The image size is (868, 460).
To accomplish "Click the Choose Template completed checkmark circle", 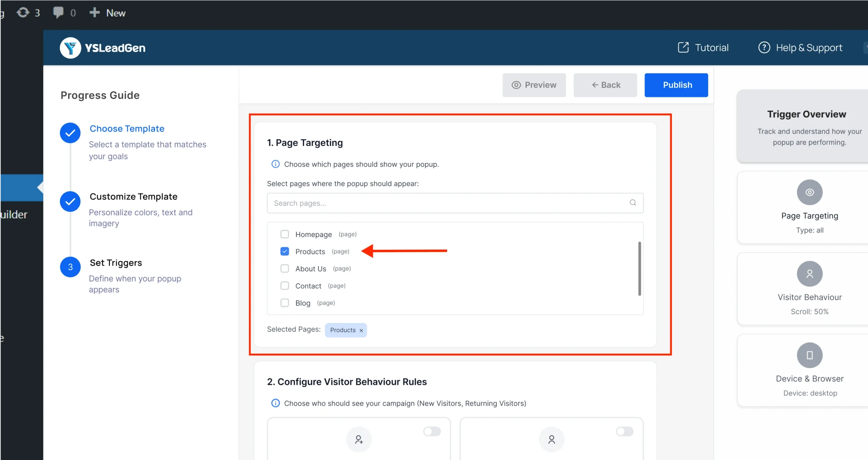I will pos(70,133).
